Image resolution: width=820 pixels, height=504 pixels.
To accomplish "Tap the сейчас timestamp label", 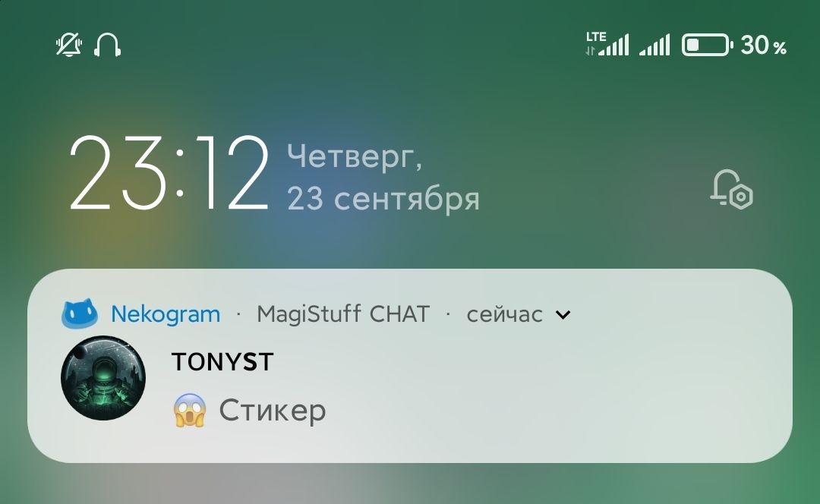I will [x=504, y=314].
